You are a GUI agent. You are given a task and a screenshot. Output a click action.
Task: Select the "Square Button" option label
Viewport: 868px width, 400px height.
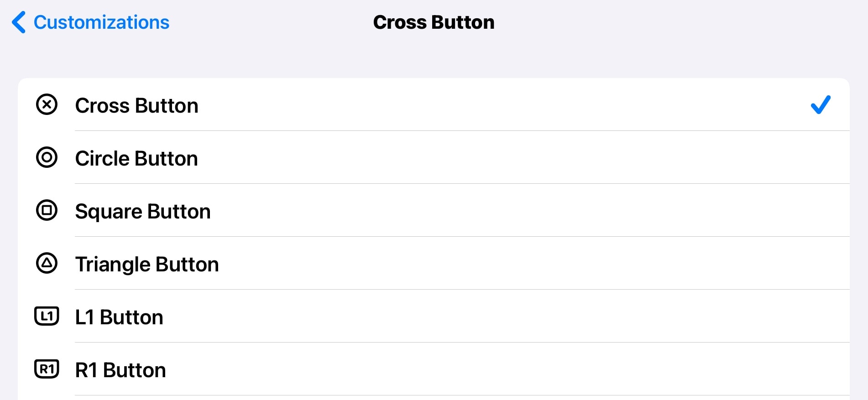(x=142, y=212)
